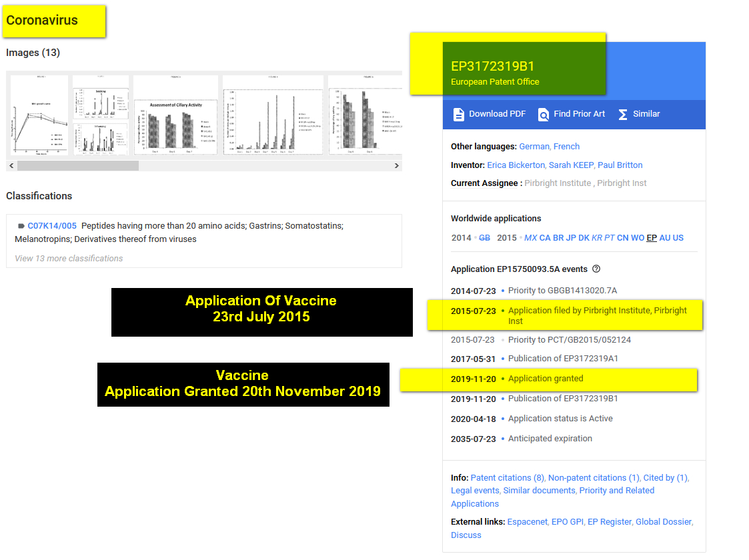Open the GB 2014 application link

484,238
